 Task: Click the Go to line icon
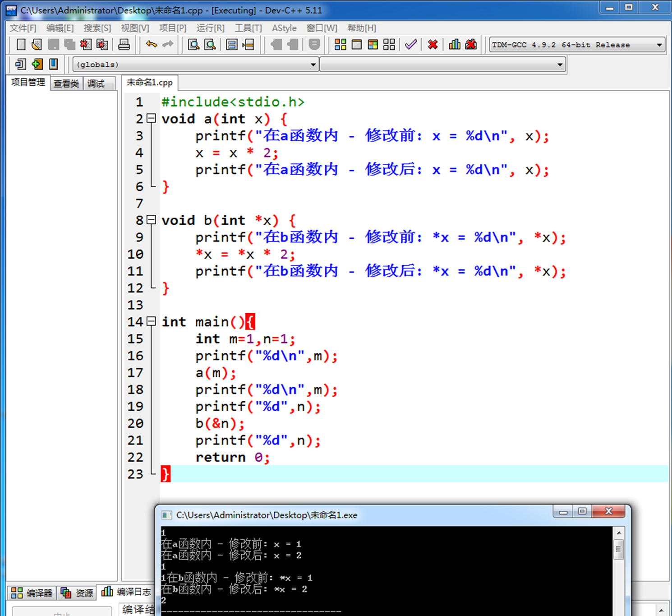tap(248, 45)
